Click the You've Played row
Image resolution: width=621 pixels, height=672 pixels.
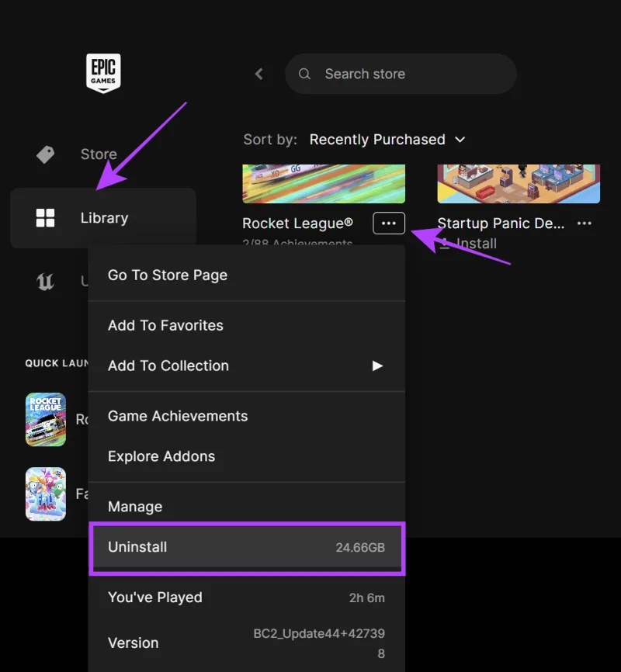[x=247, y=598]
